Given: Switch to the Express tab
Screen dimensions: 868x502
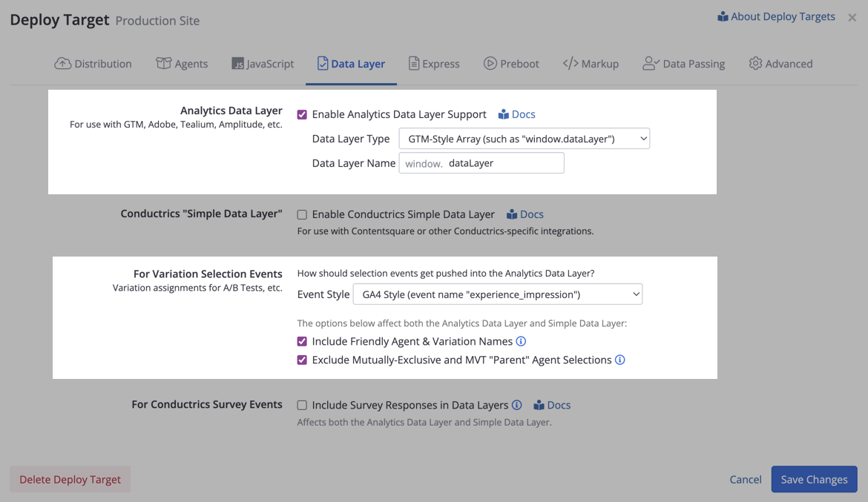Looking at the screenshot, I should click(434, 64).
